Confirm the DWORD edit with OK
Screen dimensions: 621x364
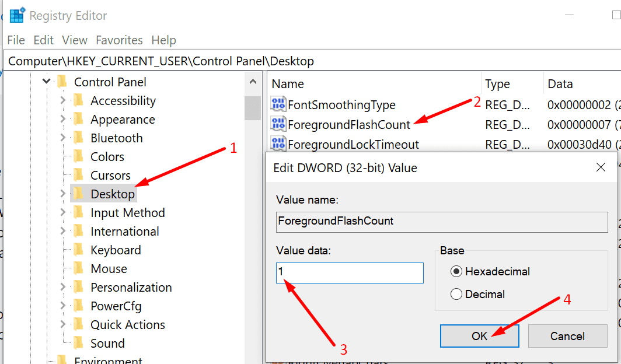point(480,336)
